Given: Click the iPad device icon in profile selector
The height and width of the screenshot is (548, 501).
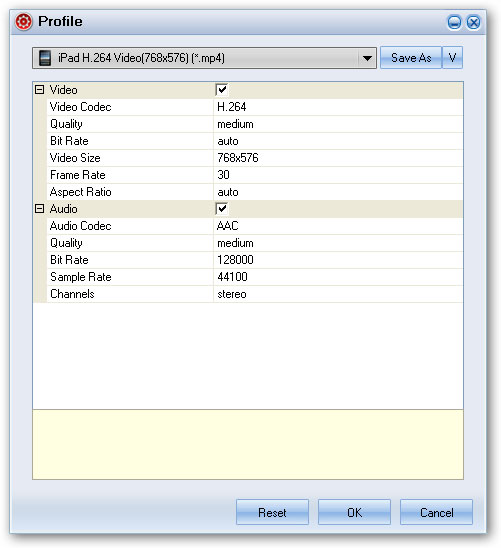Looking at the screenshot, I should (x=45, y=58).
